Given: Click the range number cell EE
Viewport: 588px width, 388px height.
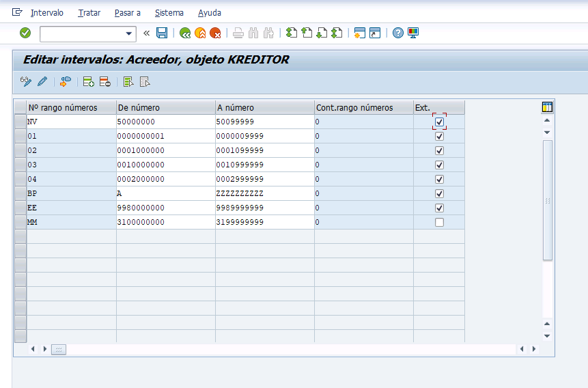Looking at the screenshot, I should pyautogui.click(x=71, y=208).
